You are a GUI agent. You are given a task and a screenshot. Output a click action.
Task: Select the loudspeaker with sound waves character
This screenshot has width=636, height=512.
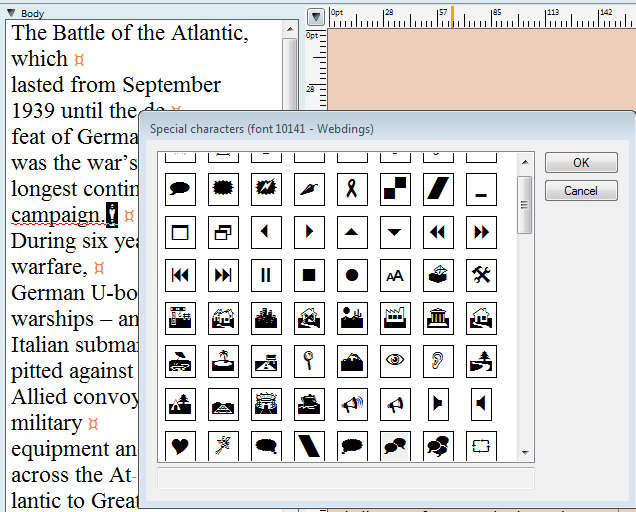pos(352,404)
